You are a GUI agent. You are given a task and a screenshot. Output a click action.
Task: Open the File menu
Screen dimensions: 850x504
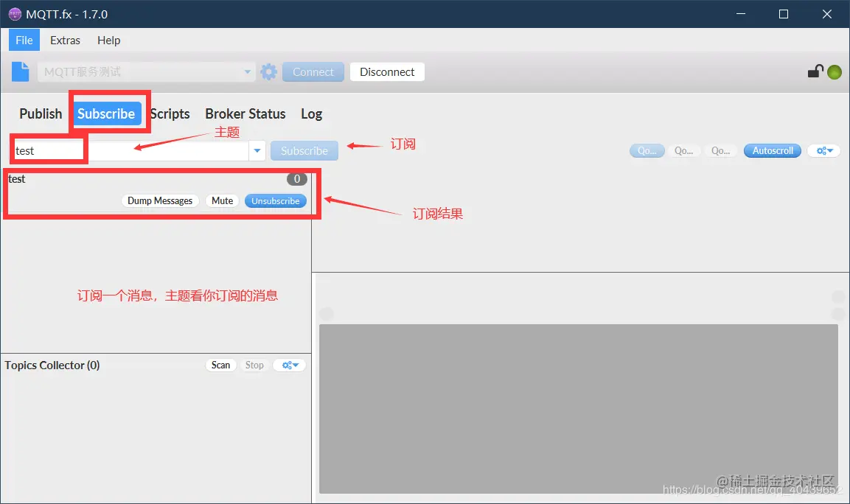click(x=24, y=40)
